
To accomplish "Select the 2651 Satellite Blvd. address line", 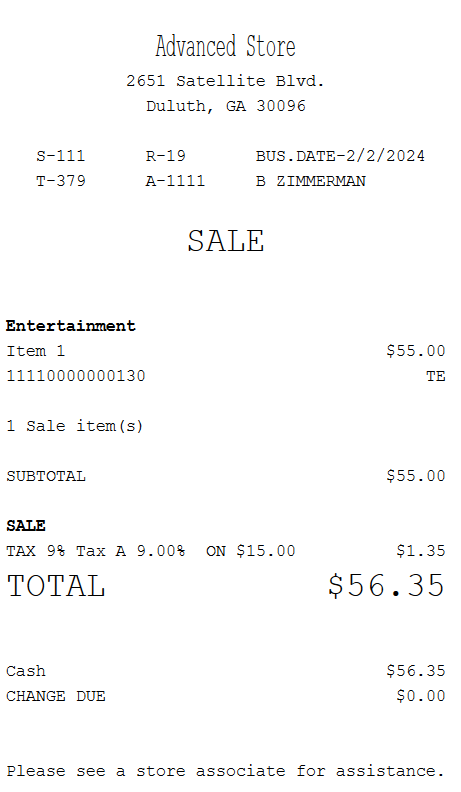I will [225, 81].
